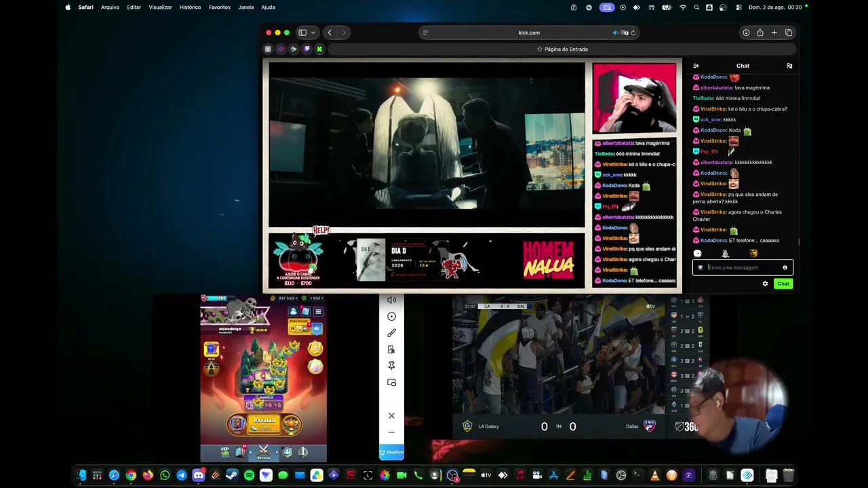Expand the Safari sidebar dropdown chevron
Image resolution: width=868 pixels, height=488 pixels.
coord(313,33)
